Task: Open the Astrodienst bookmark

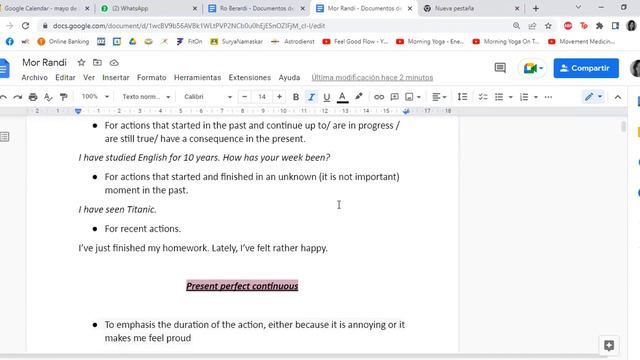Action: pos(293,42)
